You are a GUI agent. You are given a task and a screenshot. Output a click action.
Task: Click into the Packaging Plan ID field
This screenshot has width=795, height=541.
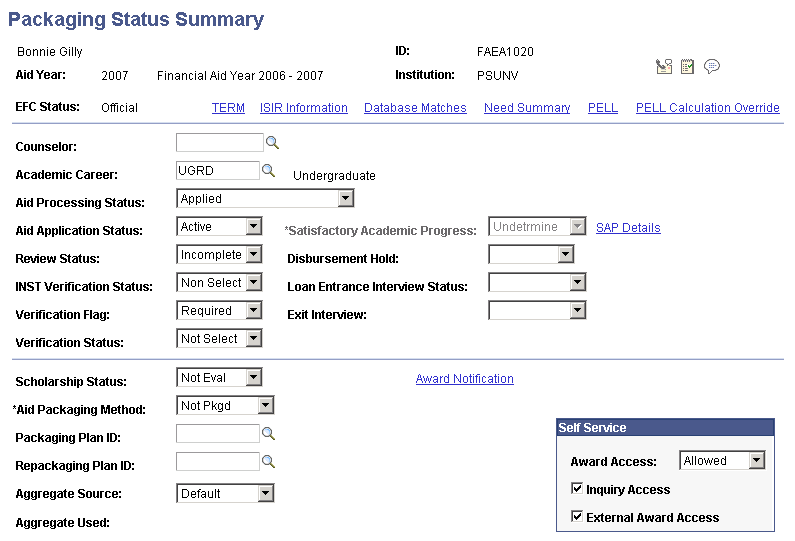[x=218, y=434]
